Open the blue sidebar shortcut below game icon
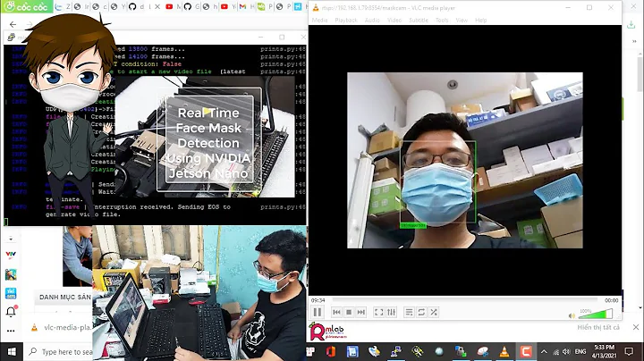 11,293
